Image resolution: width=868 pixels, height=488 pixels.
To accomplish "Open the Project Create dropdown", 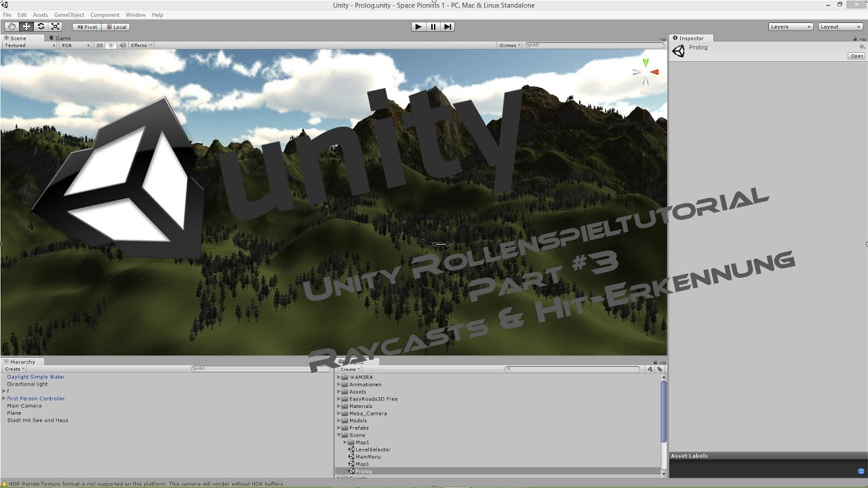I will tap(350, 369).
